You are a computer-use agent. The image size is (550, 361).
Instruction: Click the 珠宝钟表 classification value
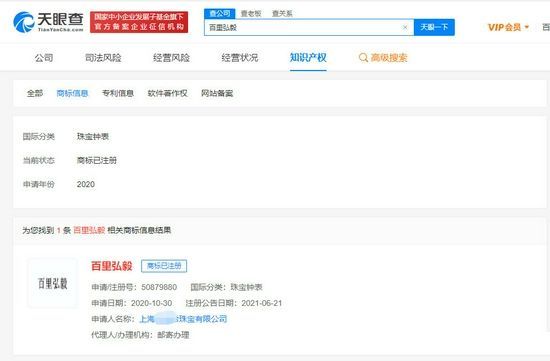[x=93, y=136]
